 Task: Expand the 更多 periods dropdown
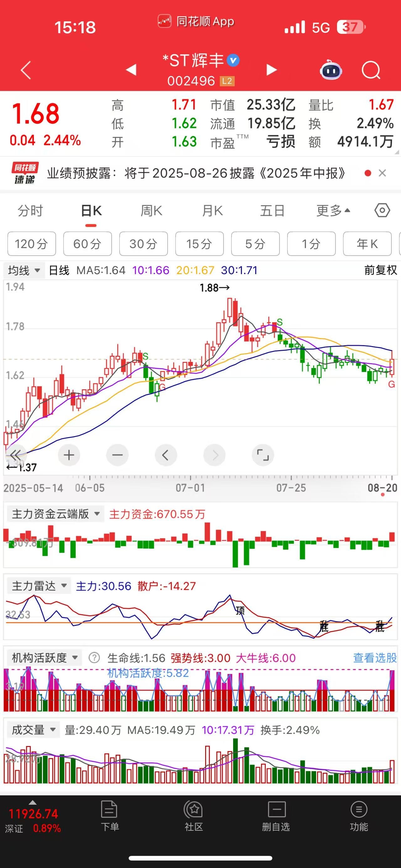pos(333,211)
